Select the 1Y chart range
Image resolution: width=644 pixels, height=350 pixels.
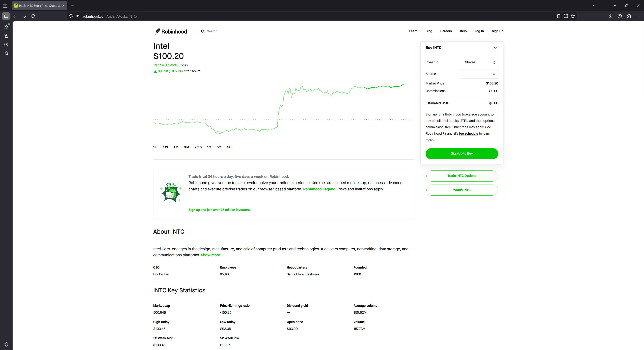[209, 147]
